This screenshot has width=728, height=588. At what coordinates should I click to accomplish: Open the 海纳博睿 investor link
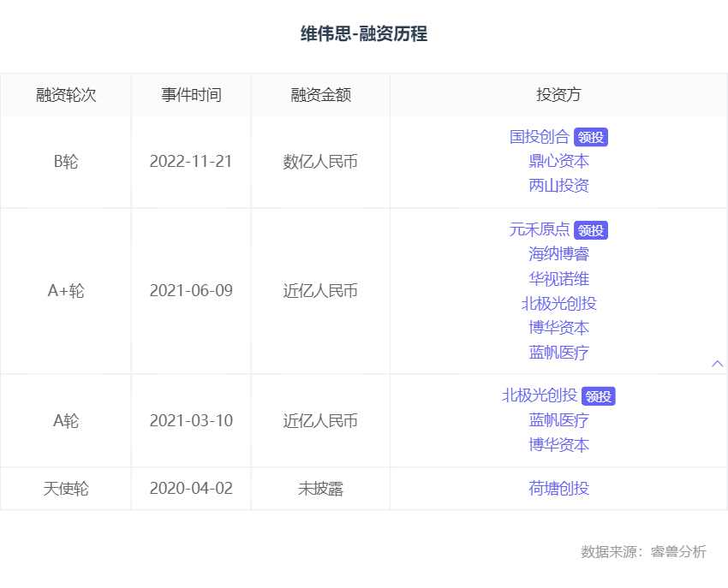pos(558,254)
